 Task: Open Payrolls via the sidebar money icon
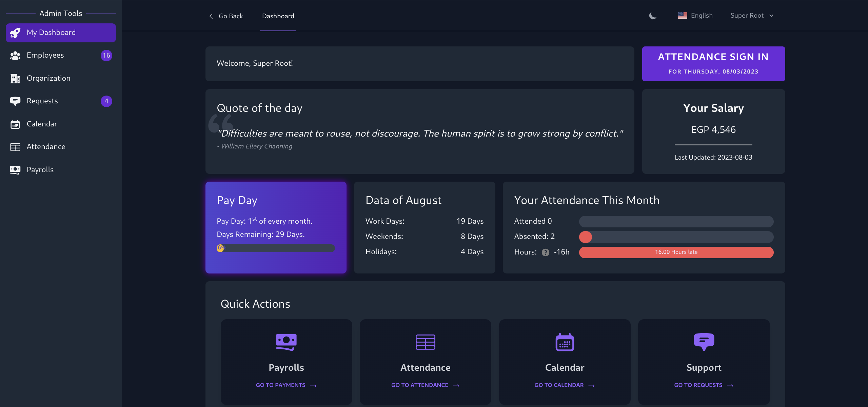[x=15, y=169]
